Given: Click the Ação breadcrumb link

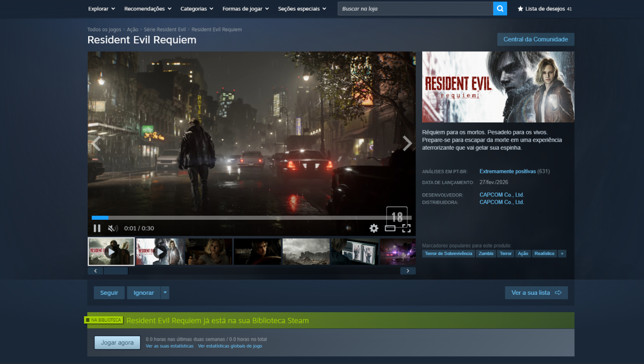Looking at the screenshot, I should pyautogui.click(x=132, y=29).
